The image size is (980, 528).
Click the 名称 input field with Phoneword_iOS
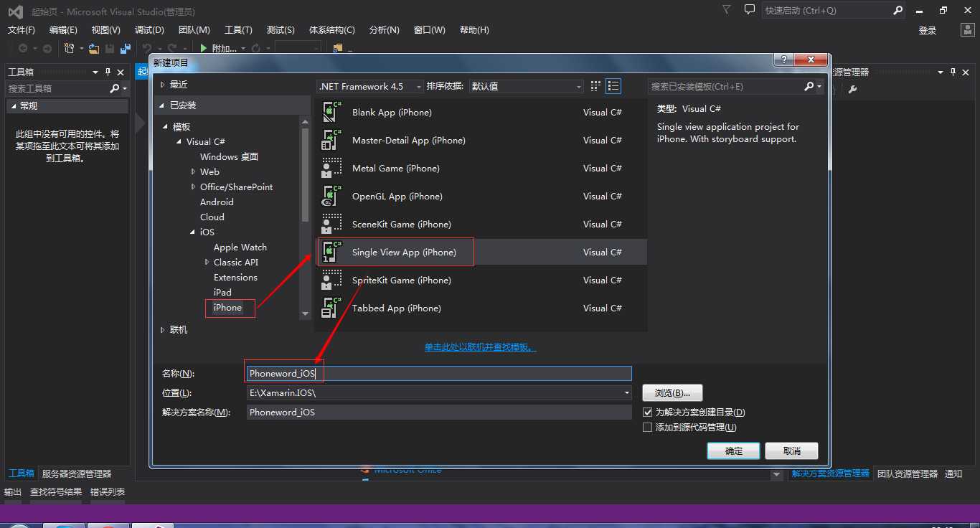point(439,374)
